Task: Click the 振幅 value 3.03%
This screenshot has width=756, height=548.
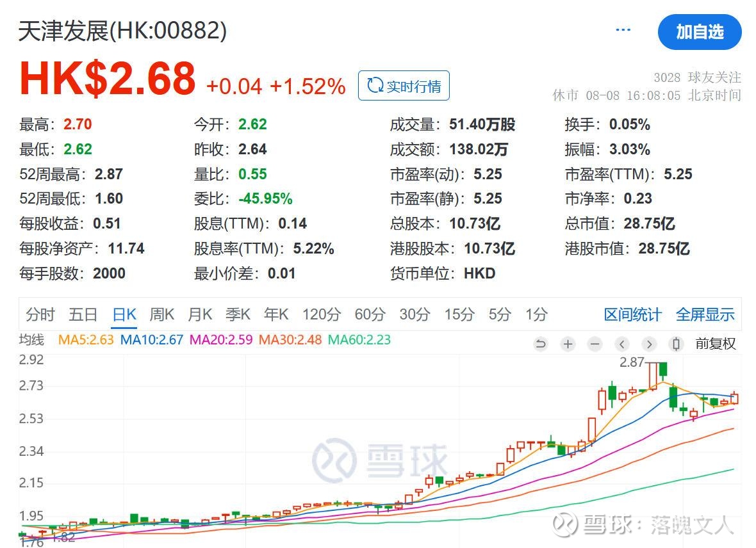Action: pos(629,149)
